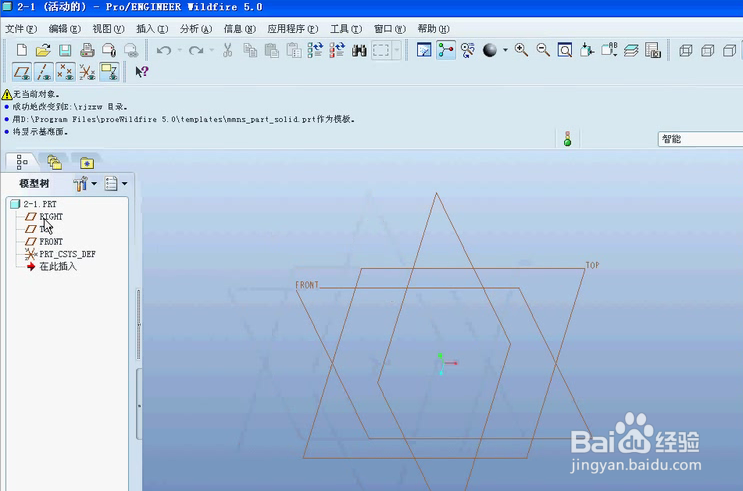The width and height of the screenshot is (743, 491).
Task: Send model as mail attachment icon
Action: tap(109, 50)
